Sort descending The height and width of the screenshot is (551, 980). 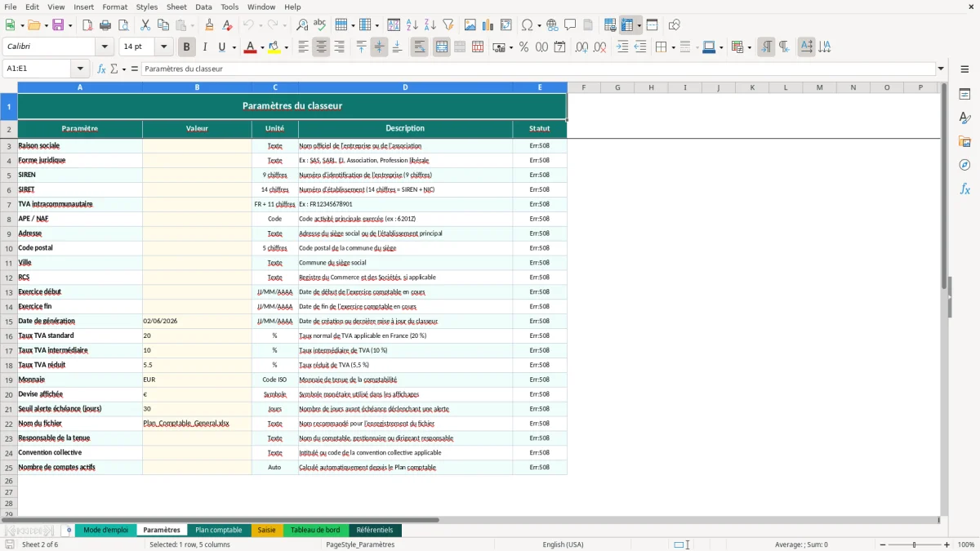[430, 25]
